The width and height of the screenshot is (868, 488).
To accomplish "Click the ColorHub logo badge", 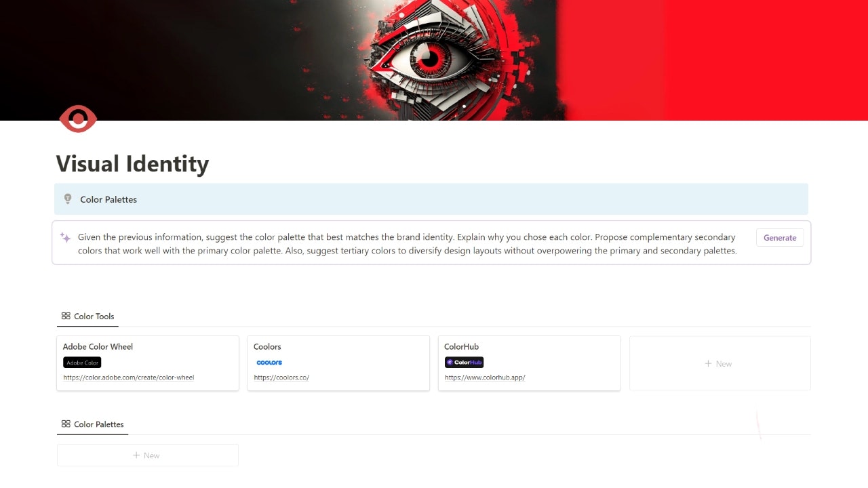I will 464,363.
